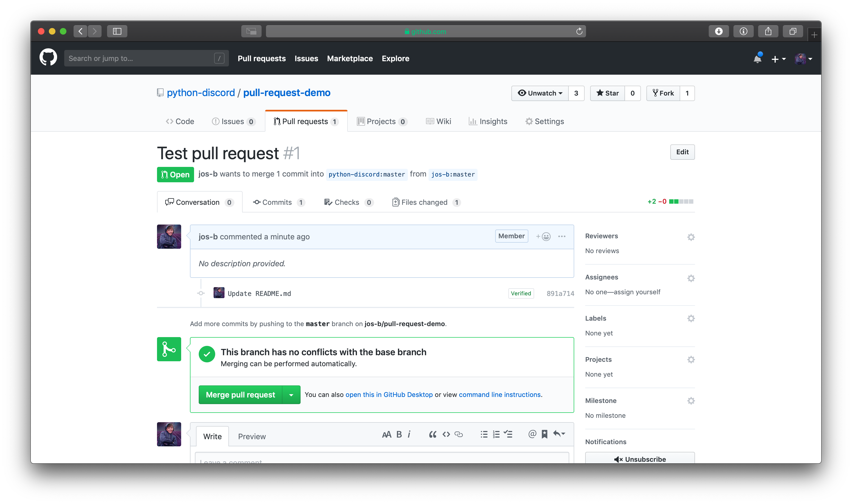Fork the repository

[x=663, y=93]
